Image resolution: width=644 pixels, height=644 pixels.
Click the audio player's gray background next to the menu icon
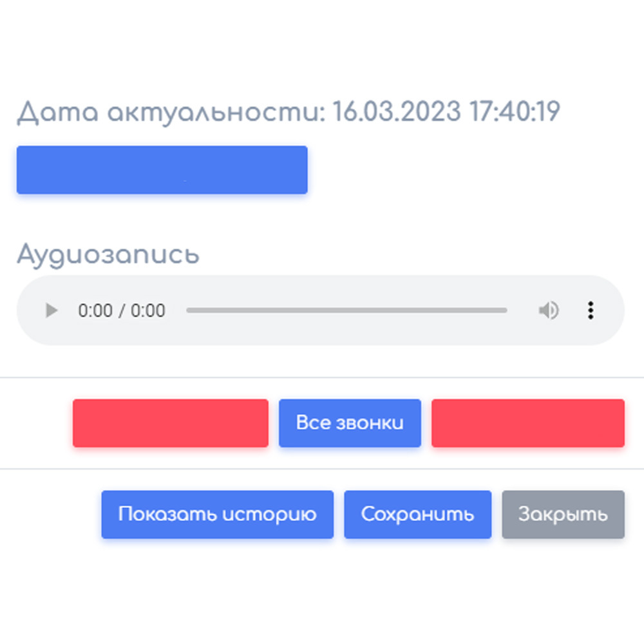tap(609, 311)
